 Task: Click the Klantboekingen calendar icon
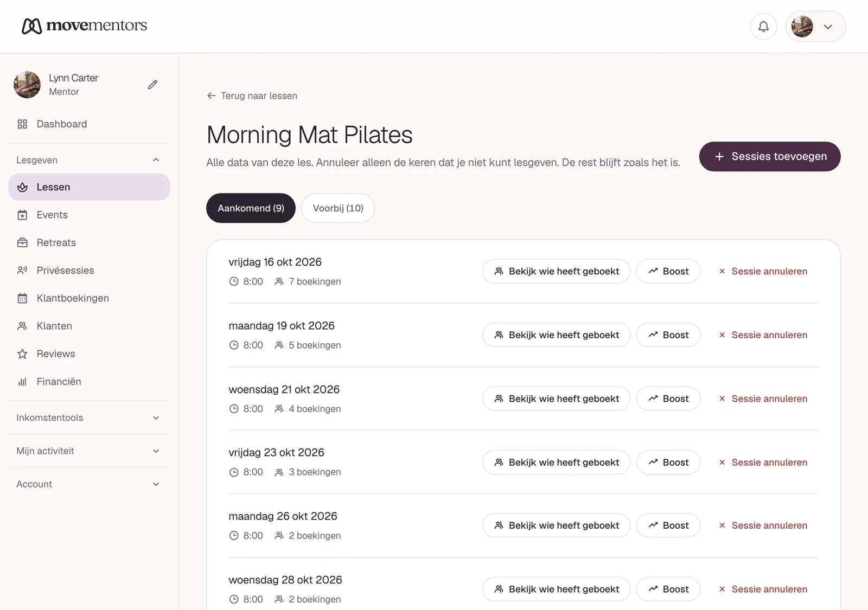pos(22,298)
